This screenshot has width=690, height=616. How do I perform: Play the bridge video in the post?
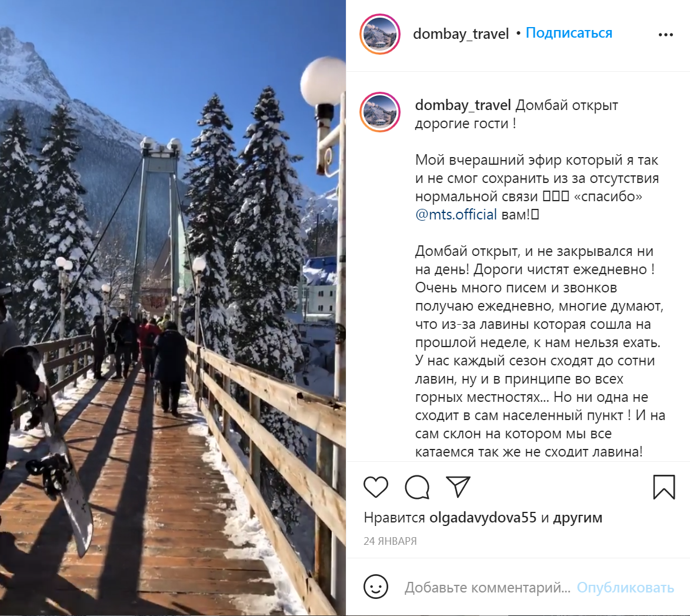(x=173, y=308)
